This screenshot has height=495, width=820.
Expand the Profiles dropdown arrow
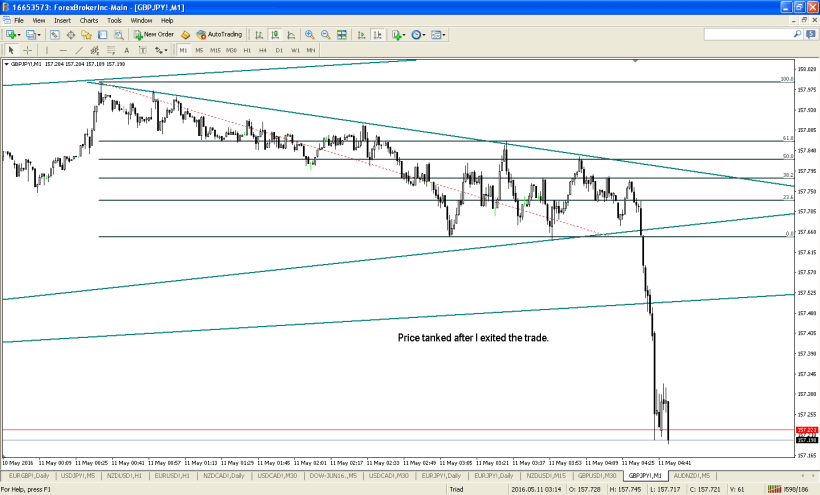(x=39, y=35)
